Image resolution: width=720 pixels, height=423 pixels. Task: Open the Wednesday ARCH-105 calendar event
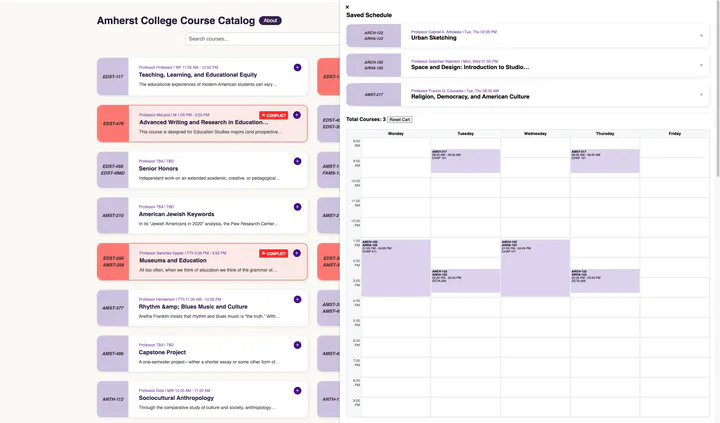(535, 267)
